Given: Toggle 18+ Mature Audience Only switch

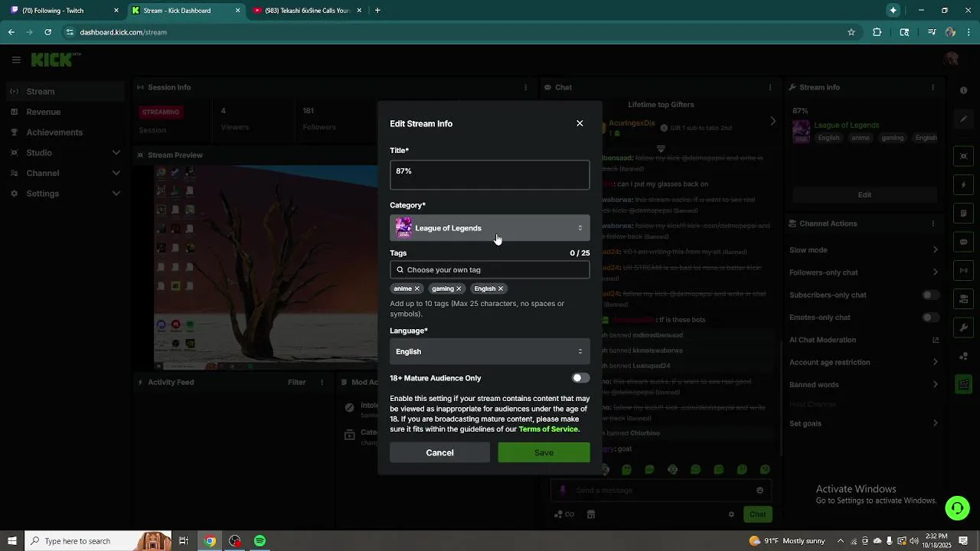Looking at the screenshot, I should pyautogui.click(x=580, y=378).
